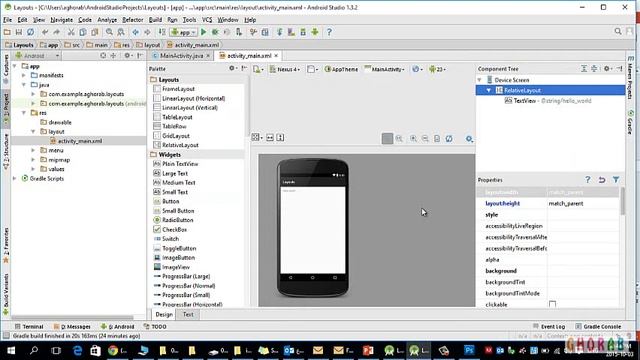Expand layout width toggle in preview toolbar
This screenshot has height=360, width=640.
click(270, 138)
